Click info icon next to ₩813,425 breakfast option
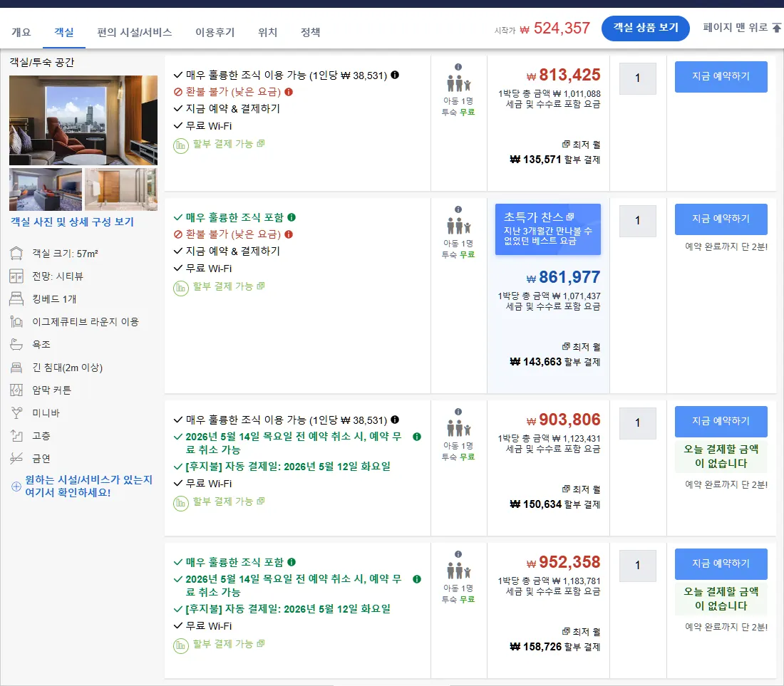Viewport: 784px width, 686px height. tap(395, 75)
